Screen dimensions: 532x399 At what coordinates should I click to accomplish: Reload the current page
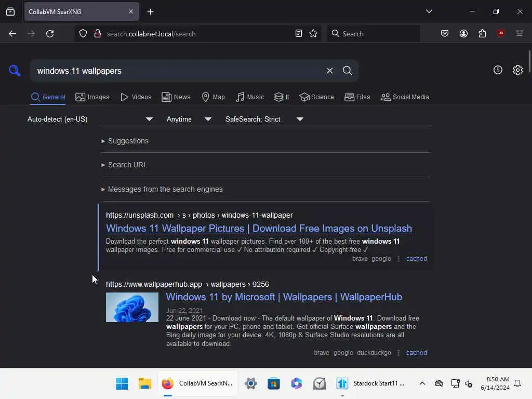[x=50, y=34]
